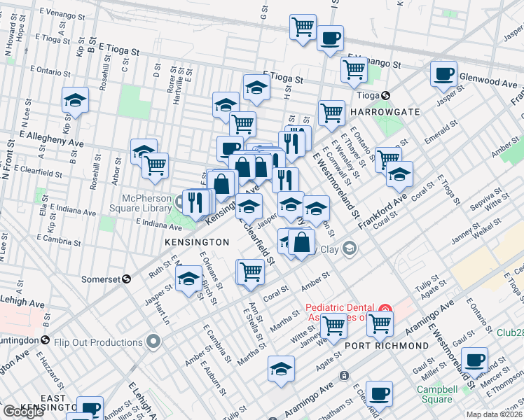Click the restaurant marker near E Westmoreland St
Screen dimensions: 524x420
291,145
